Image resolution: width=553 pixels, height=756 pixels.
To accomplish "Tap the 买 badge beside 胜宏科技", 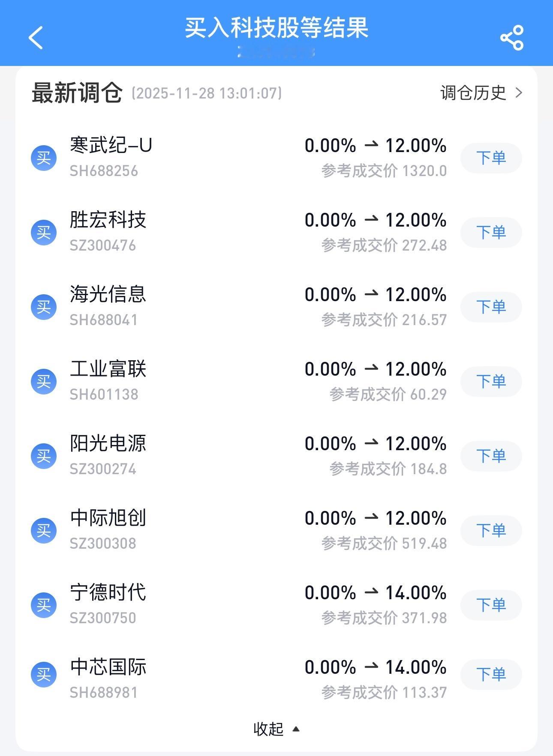I will point(44,233).
